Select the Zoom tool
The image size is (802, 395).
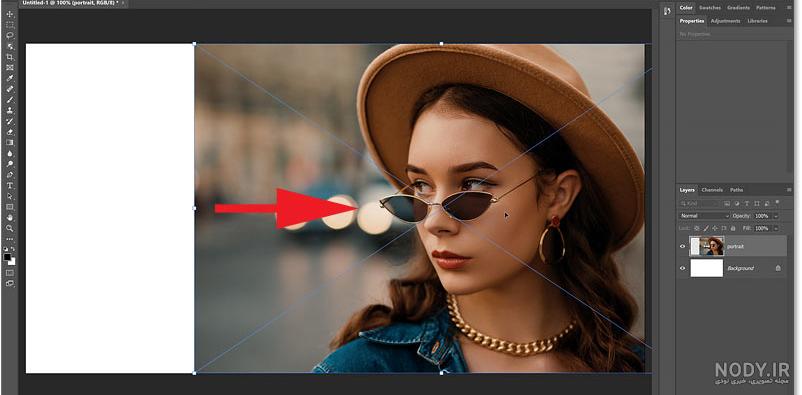[x=10, y=229]
